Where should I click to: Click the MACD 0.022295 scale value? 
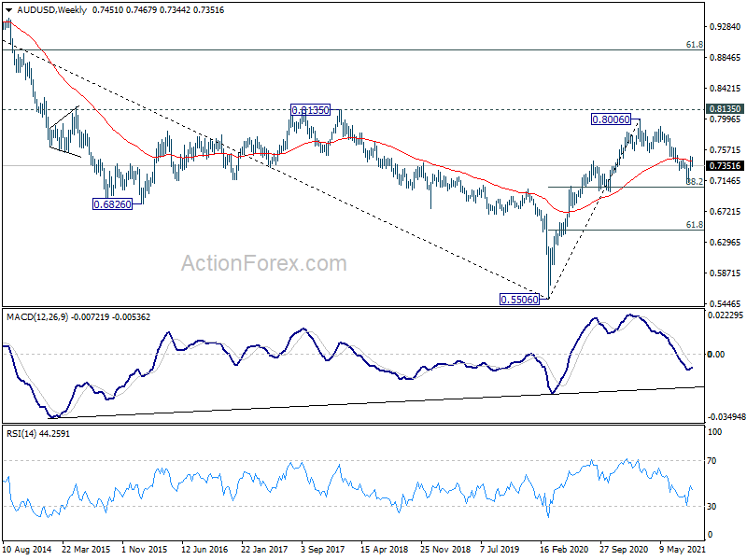[726, 315]
